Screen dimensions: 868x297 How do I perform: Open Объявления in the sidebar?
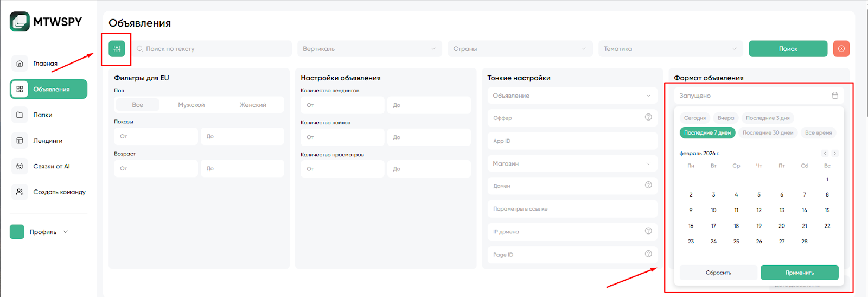(49, 89)
